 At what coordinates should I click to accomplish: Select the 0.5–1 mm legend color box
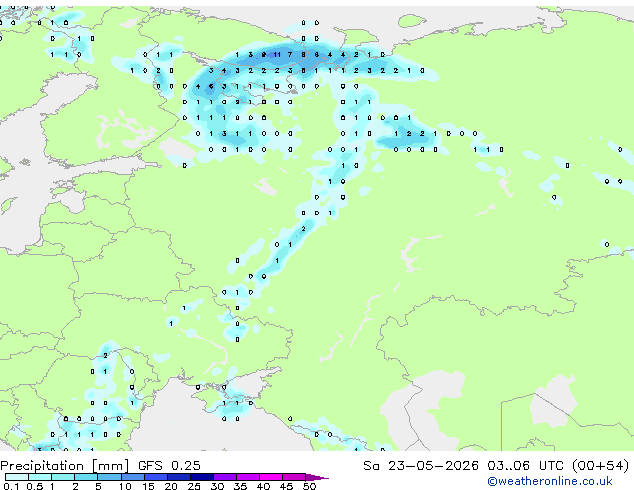pyautogui.click(x=40, y=477)
